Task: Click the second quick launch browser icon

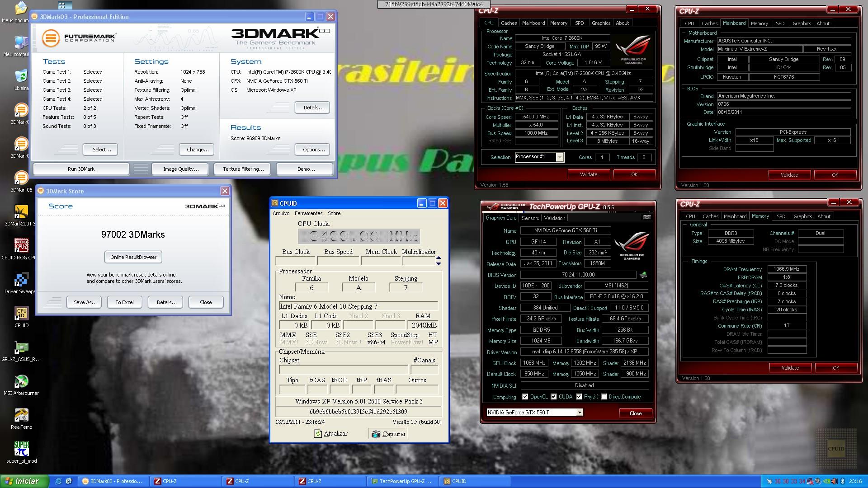Action: (69, 481)
